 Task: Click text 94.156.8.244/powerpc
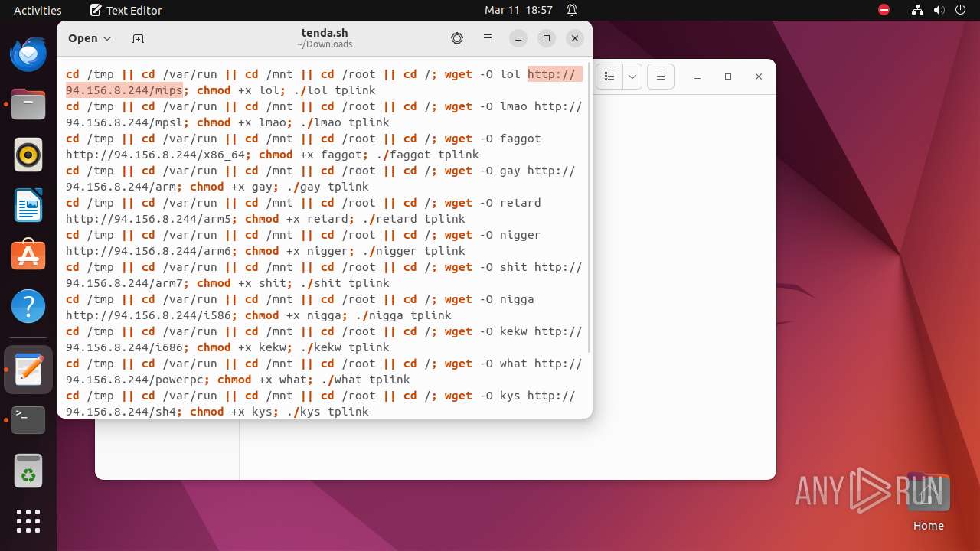click(x=135, y=380)
